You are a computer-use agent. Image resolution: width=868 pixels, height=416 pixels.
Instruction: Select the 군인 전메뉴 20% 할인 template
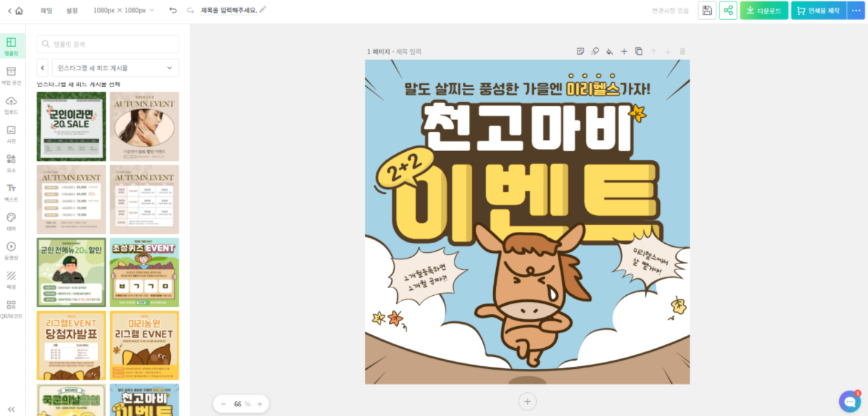(72, 273)
